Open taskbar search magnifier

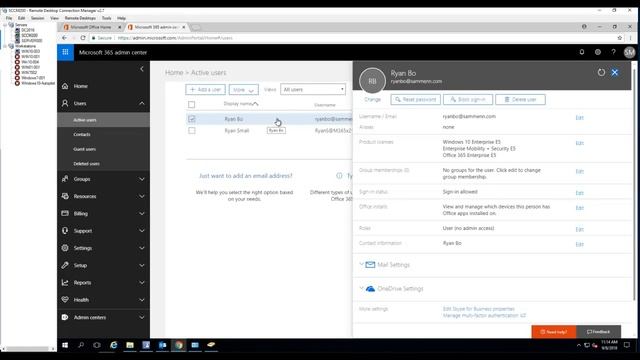[x=81, y=345]
